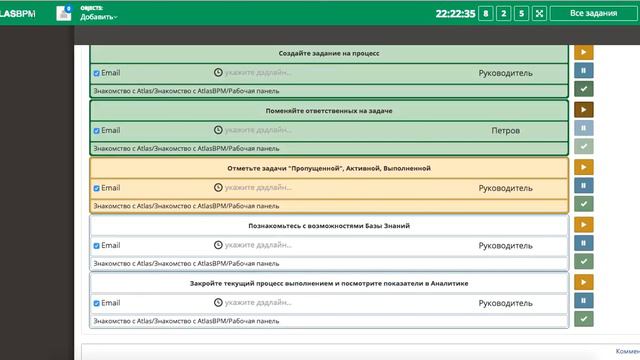This screenshot has width=640, height=360.
Task: Start the 'Создайте задание на процесс' task
Action: click(x=584, y=52)
